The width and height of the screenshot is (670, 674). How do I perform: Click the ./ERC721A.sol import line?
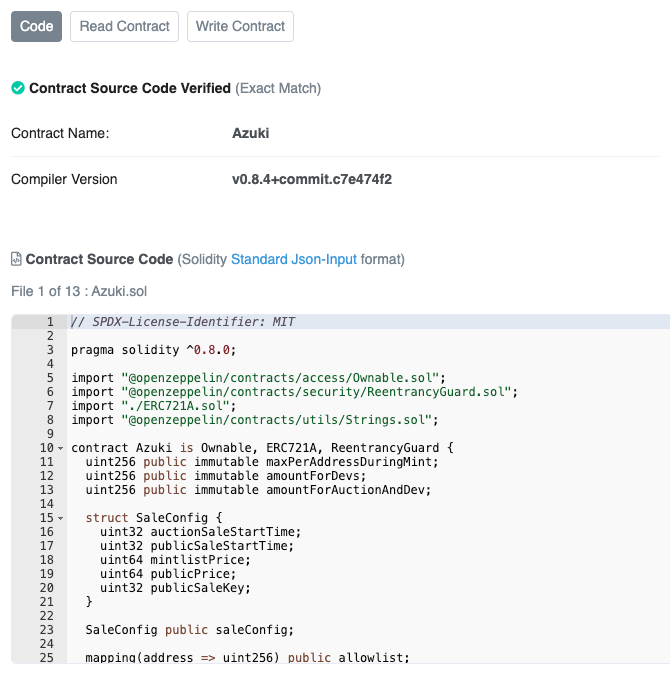(x=154, y=406)
